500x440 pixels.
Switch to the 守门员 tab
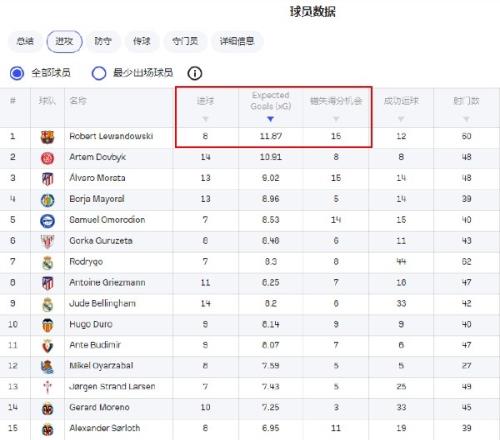[x=185, y=41]
